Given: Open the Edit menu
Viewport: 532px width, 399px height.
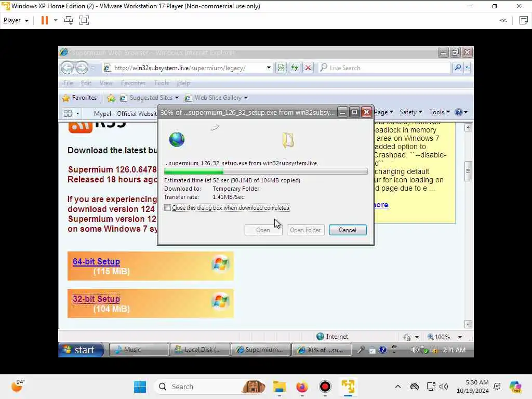Looking at the screenshot, I should tap(86, 83).
